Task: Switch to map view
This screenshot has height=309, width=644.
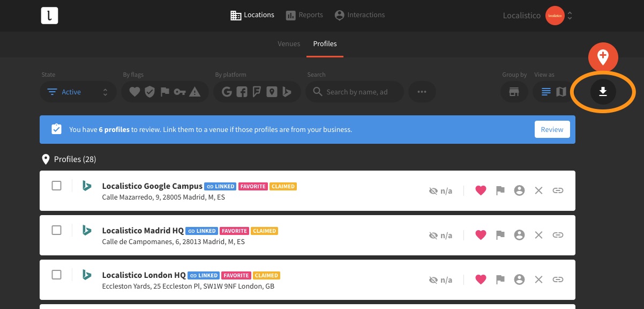Action: [x=561, y=92]
